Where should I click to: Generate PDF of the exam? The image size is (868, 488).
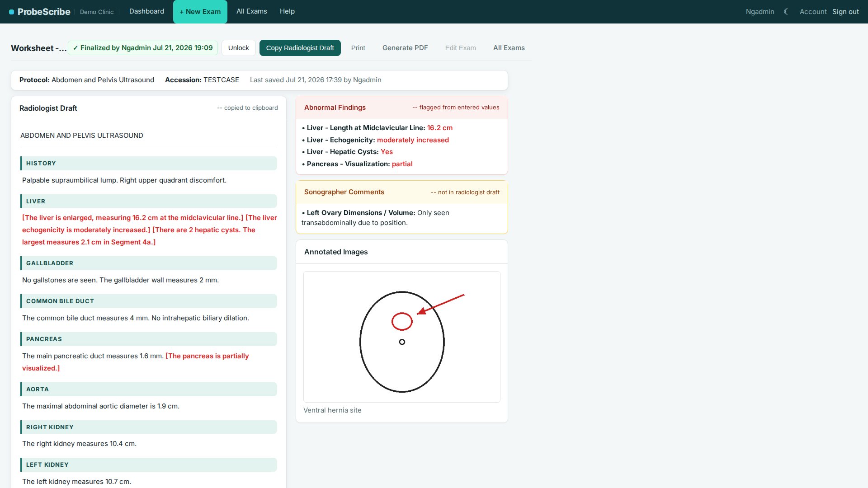(x=405, y=48)
